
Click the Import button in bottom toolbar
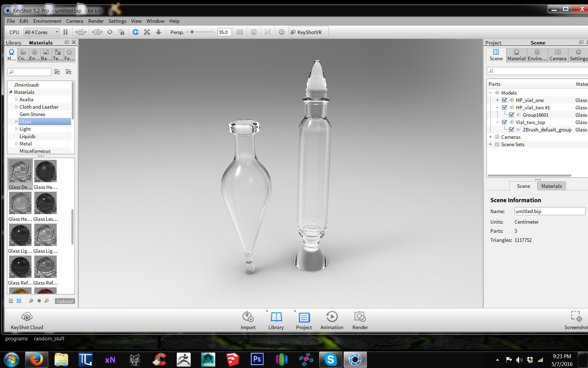click(248, 320)
